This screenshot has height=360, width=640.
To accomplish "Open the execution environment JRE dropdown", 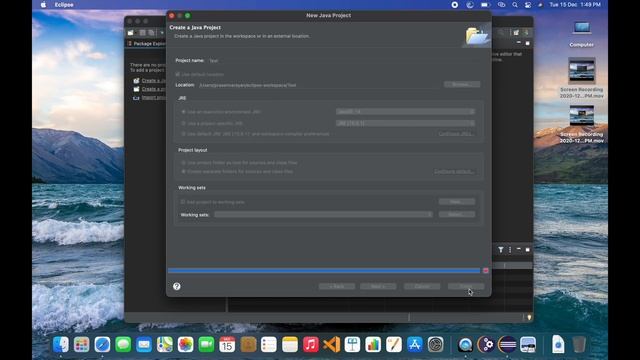I will (405, 111).
